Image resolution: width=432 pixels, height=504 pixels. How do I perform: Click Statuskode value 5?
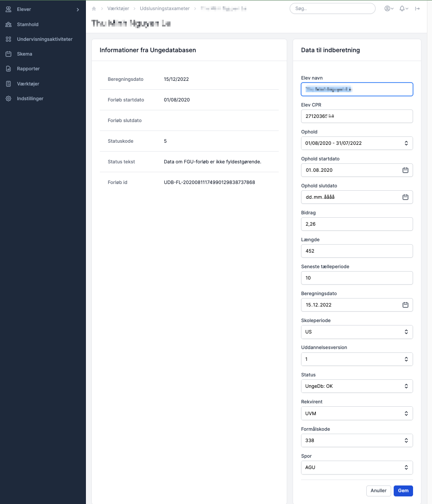[x=165, y=141]
